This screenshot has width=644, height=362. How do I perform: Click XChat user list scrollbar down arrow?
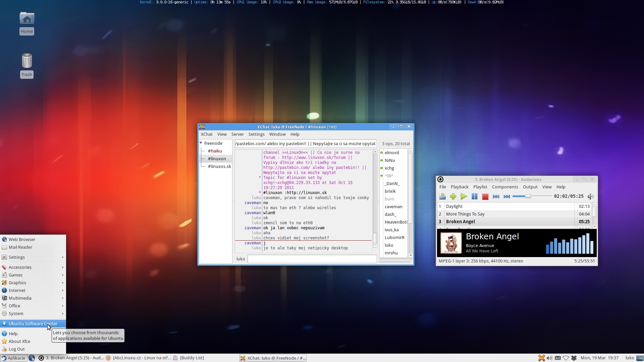tap(411, 256)
